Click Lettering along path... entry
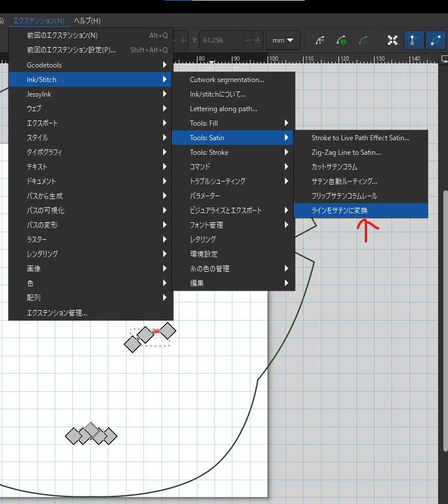Viewport: 448px width, 504px height. (x=234, y=109)
